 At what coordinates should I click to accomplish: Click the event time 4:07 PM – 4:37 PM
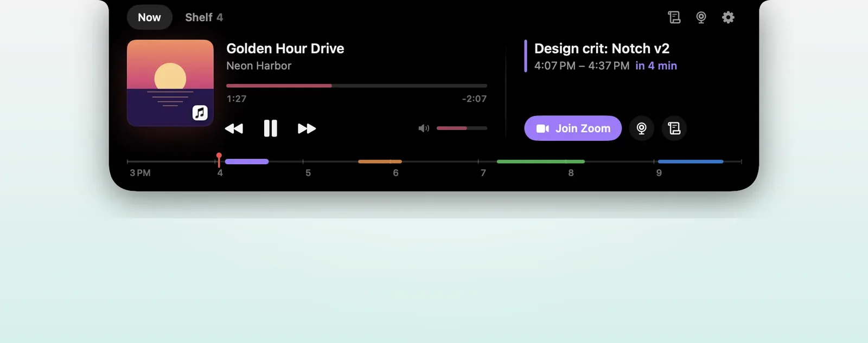[582, 66]
